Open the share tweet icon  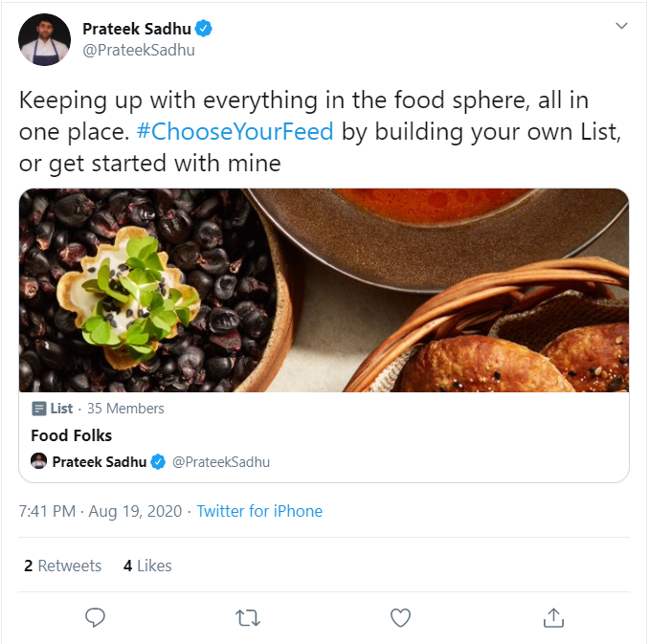[x=553, y=618]
